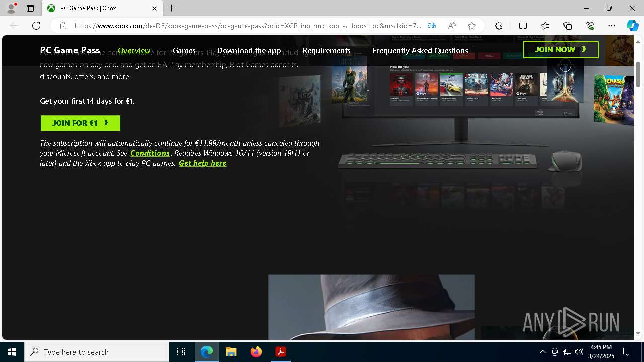Open the Download the app tab
Screen dimensions: 644x362
pos(249,50)
